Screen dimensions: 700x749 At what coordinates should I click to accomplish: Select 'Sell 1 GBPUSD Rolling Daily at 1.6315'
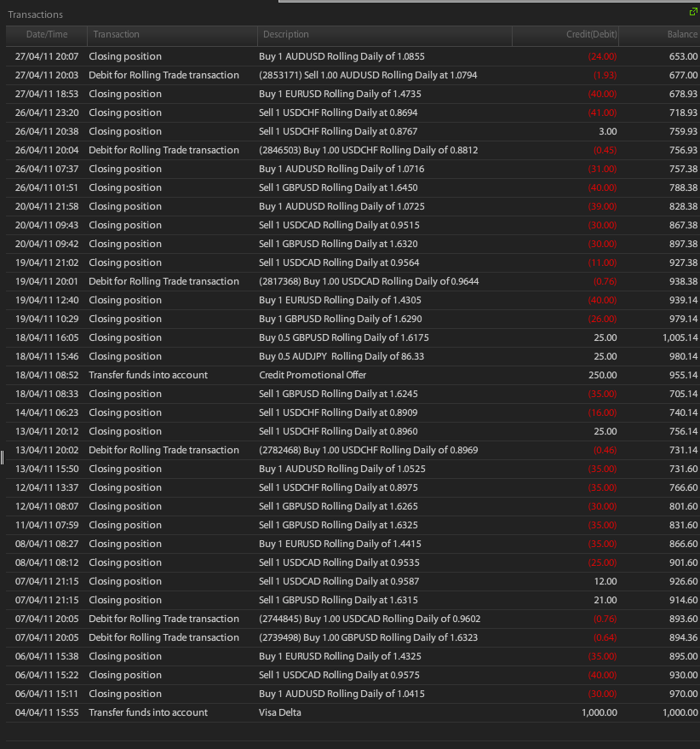[x=338, y=600]
